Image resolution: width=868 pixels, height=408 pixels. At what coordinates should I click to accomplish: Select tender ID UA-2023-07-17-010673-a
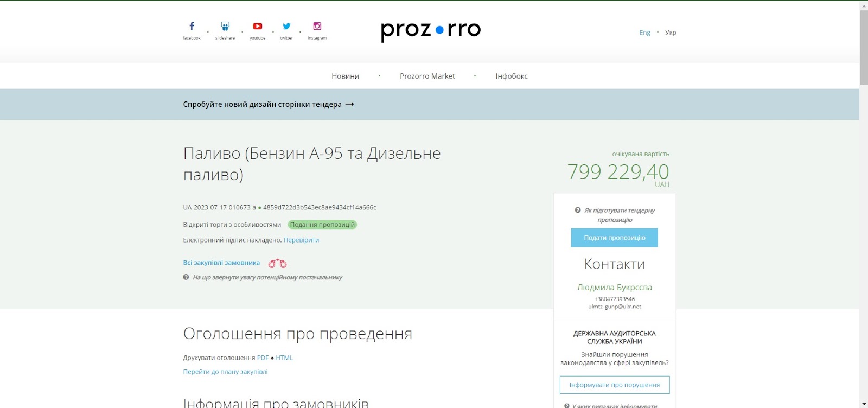coord(219,207)
